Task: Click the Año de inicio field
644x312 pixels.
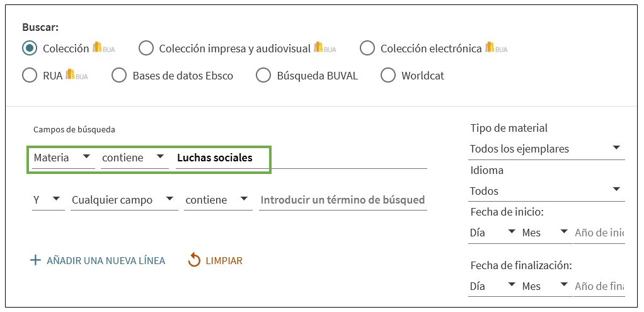Action: [x=599, y=233]
